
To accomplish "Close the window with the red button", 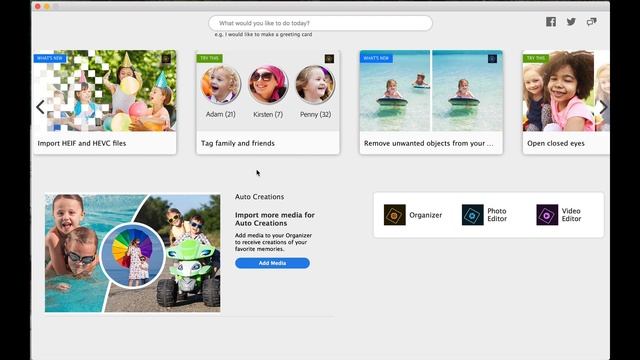I will 38,6.
